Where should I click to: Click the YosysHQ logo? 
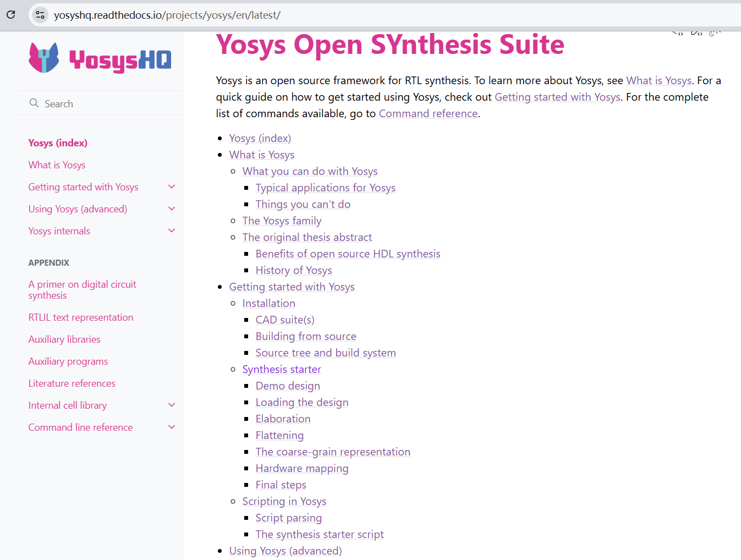point(100,58)
